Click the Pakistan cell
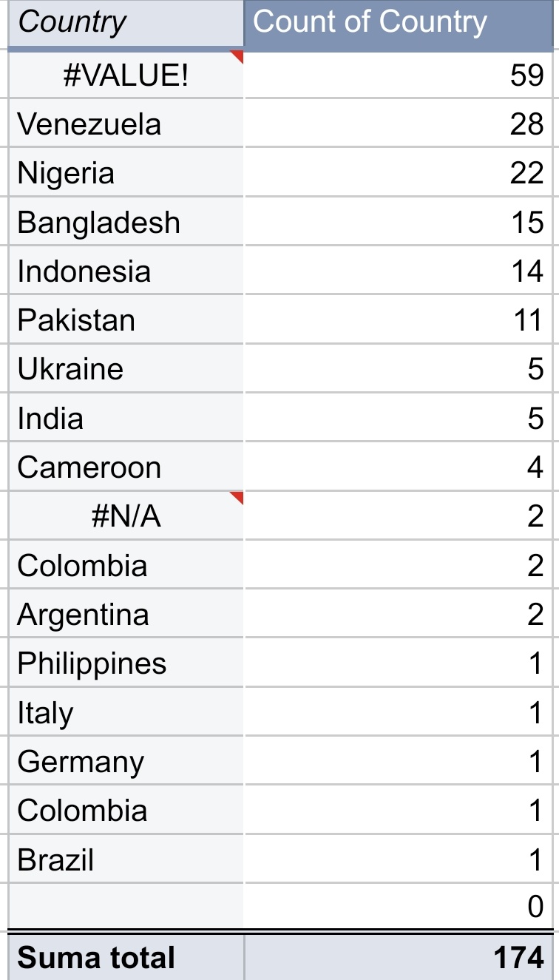The height and width of the screenshot is (980, 559). [x=126, y=320]
